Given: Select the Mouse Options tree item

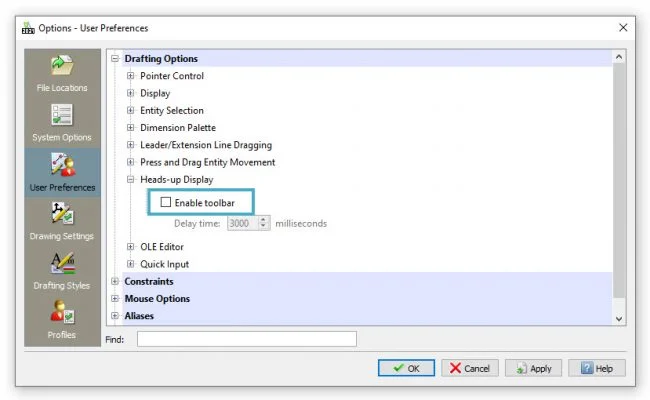Looking at the screenshot, I should point(157,299).
